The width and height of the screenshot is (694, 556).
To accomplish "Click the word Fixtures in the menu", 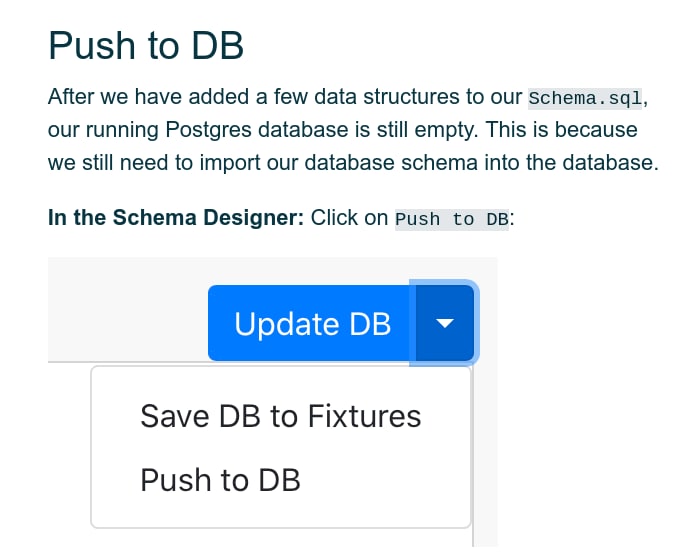I will pyautogui.click(x=364, y=416).
